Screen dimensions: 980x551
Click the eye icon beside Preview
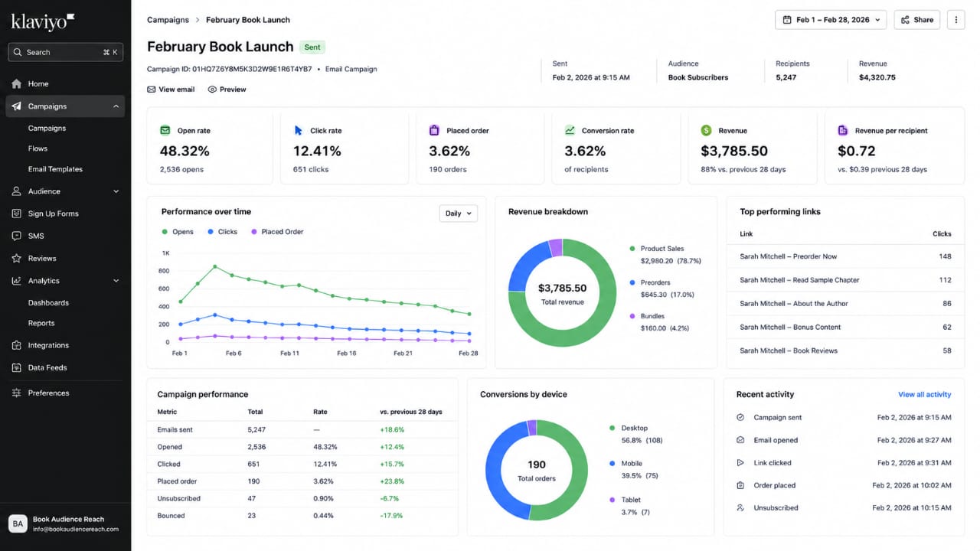click(212, 90)
